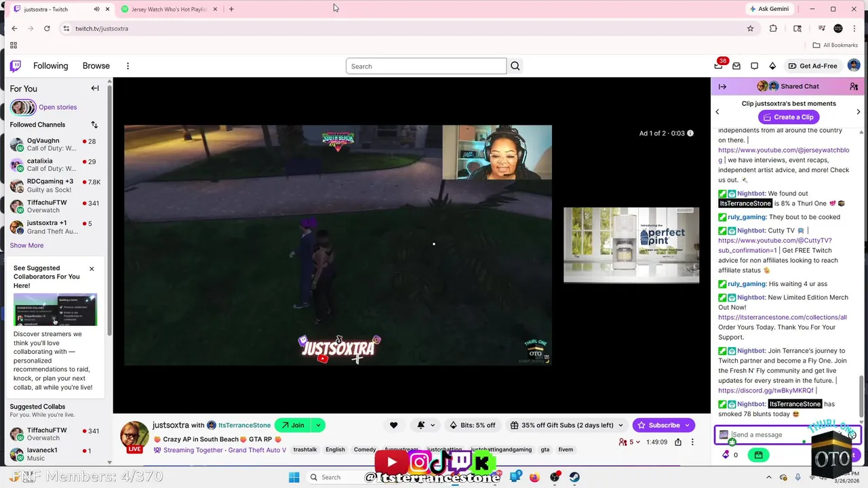Select the trashtalk tag
The width and height of the screenshot is (868, 488).
tap(305, 449)
